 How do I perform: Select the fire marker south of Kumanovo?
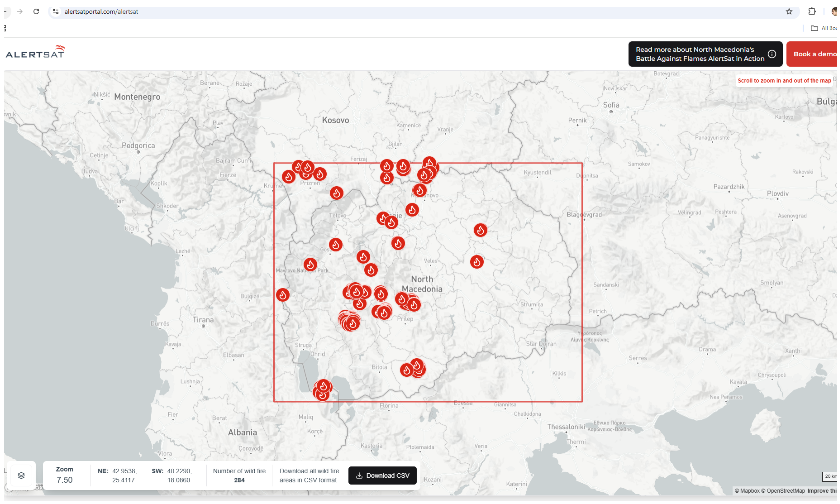click(412, 210)
